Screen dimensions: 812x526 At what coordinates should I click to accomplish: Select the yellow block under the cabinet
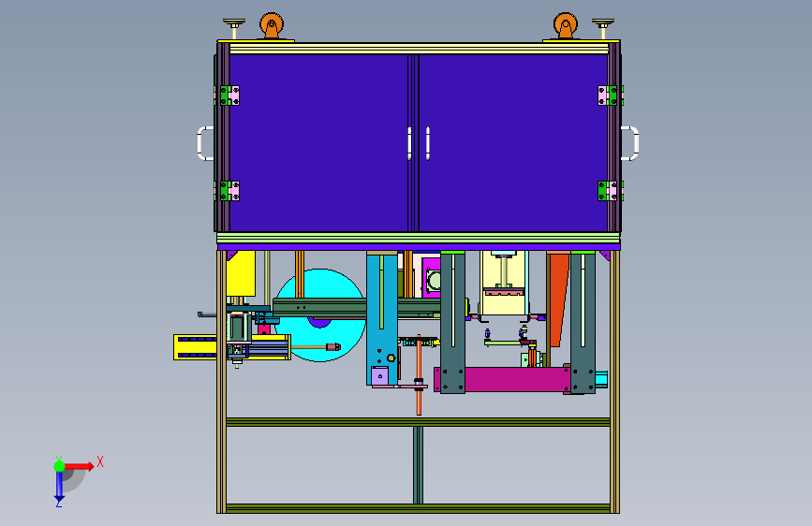241,273
